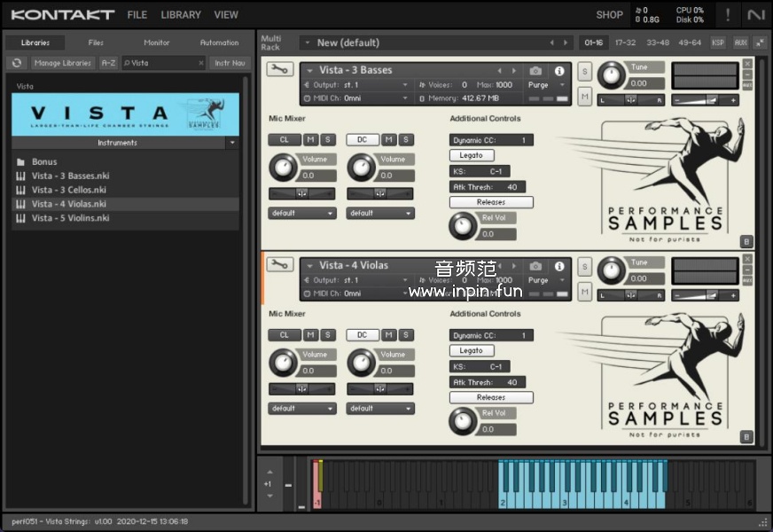Click the AUX panel icon in rack header
This screenshot has width=773, height=532.
[740, 43]
